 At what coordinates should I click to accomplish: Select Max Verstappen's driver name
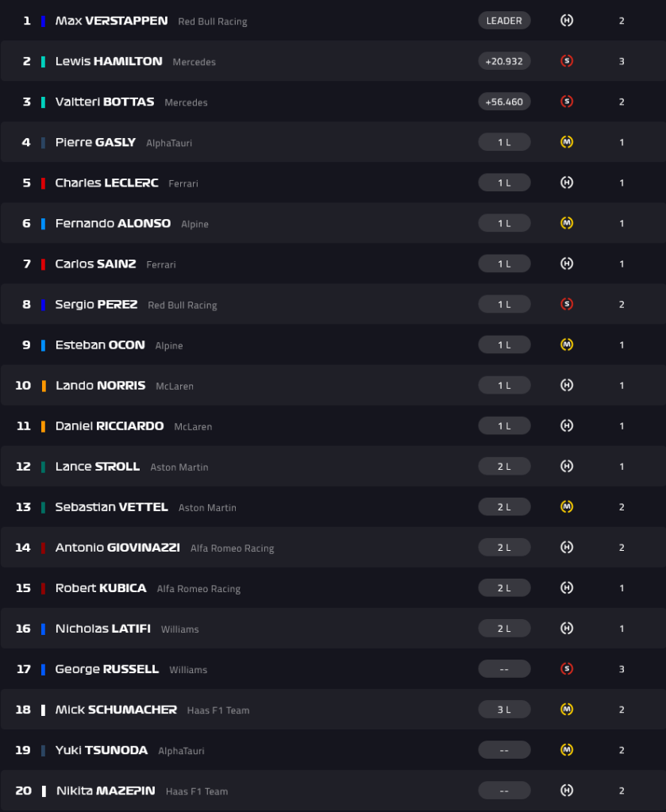pos(111,21)
